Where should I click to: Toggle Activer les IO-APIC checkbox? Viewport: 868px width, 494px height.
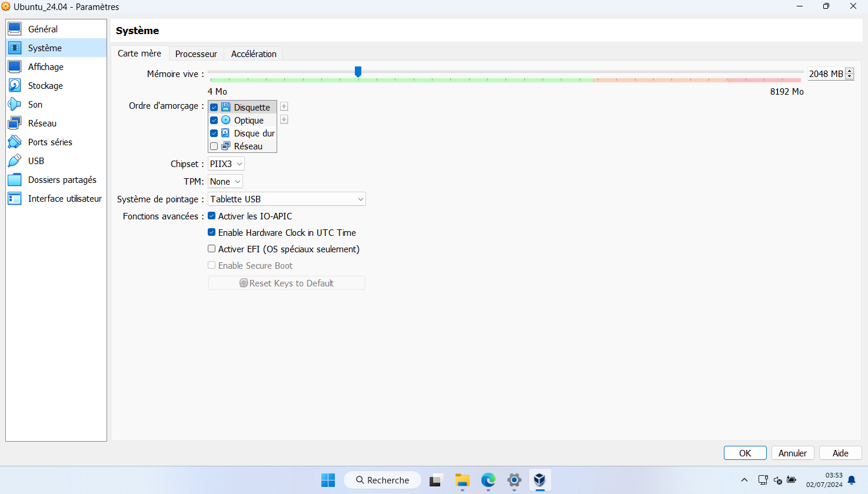212,216
